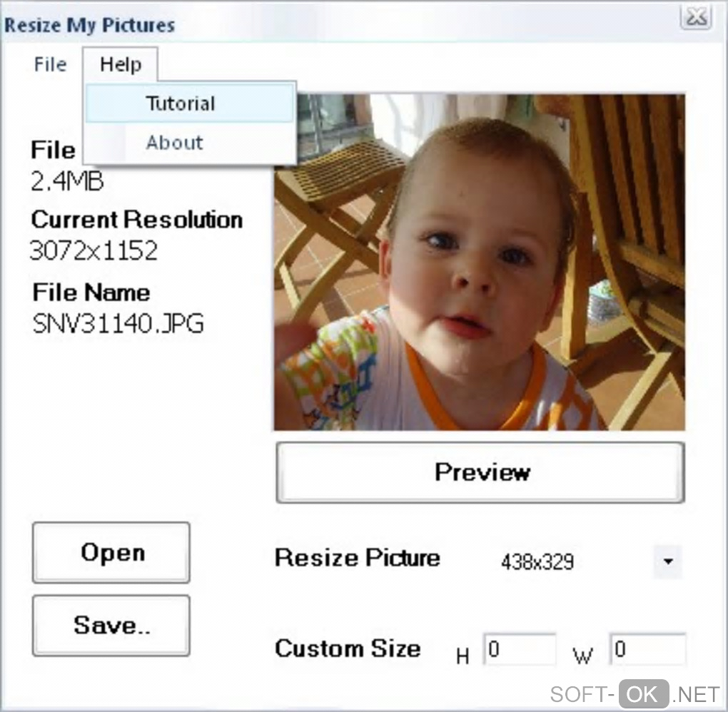Click the Save.. button
Viewport: 728px width, 712px height.
coord(111,625)
